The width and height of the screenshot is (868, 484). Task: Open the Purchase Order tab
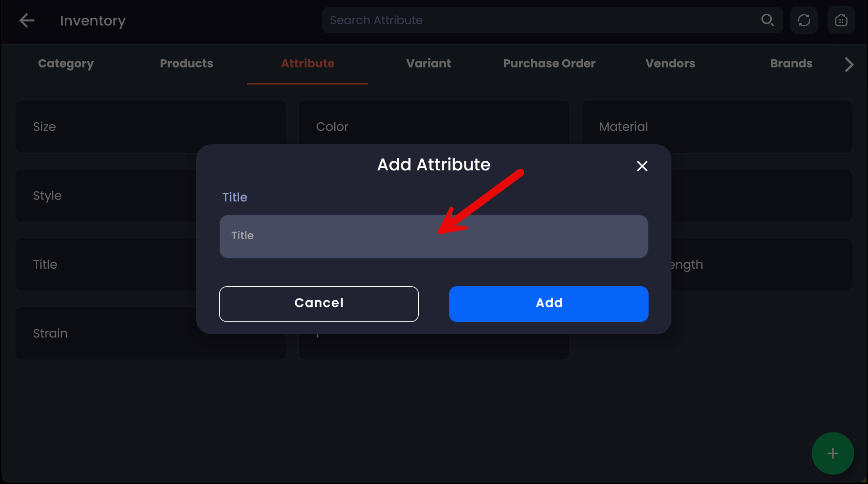pos(549,64)
